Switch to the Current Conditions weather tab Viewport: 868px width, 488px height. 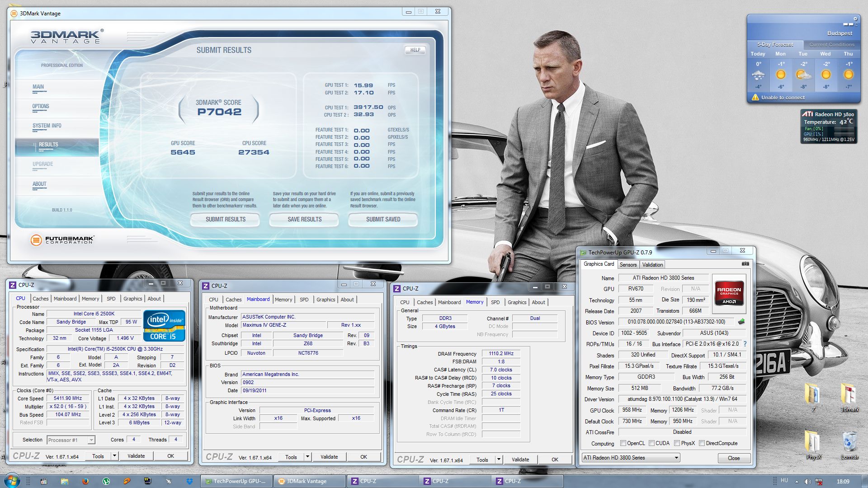pyautogui.click(x=831, y=45)
